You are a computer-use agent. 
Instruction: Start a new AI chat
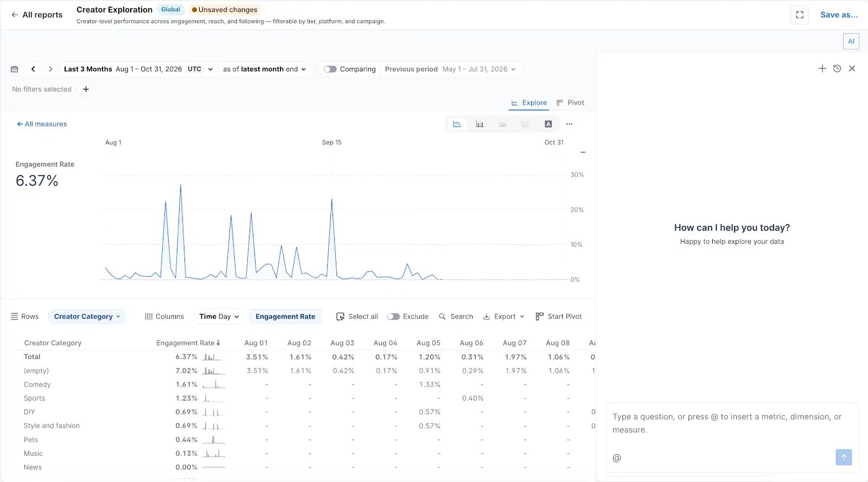point(822,68)
